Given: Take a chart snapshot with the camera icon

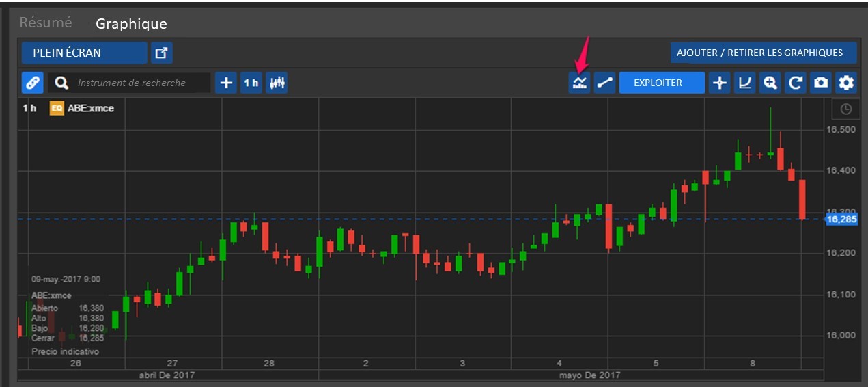Looking at the screenshot, I should (821, 83).
